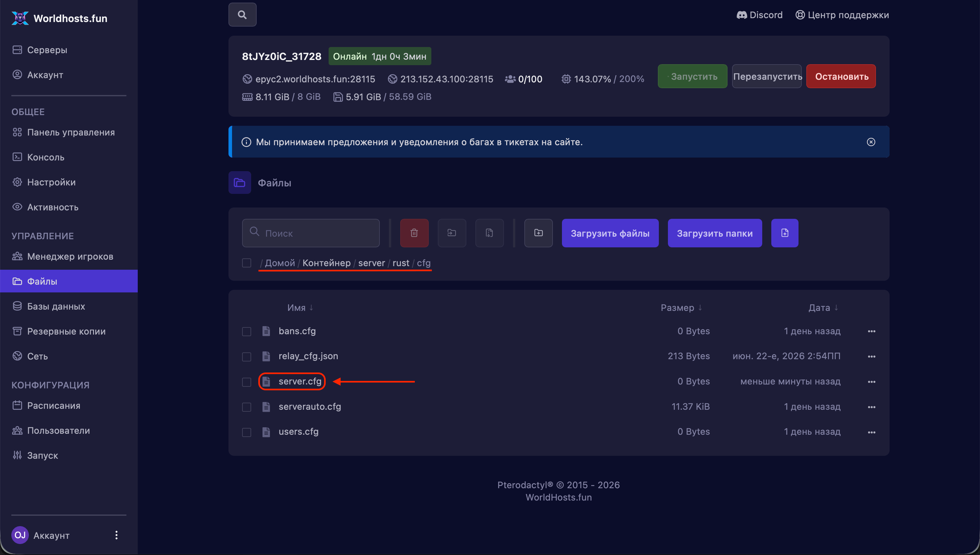Sort files by Имя column

(300, 308)
